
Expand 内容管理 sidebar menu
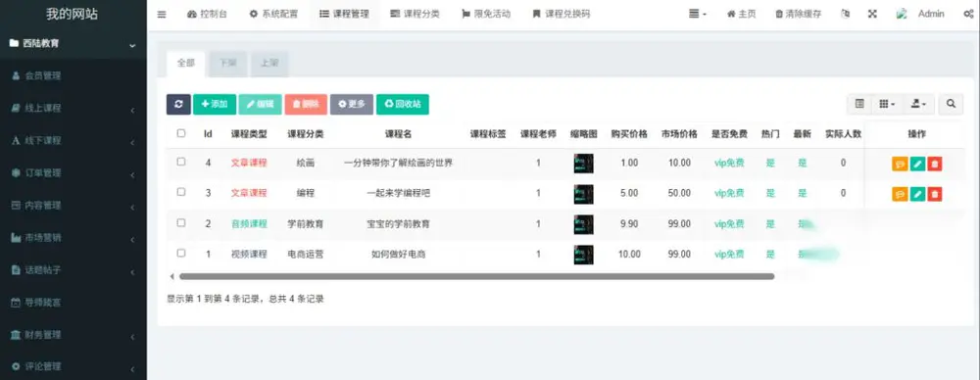pyautogui.click(x=73, y=205)
